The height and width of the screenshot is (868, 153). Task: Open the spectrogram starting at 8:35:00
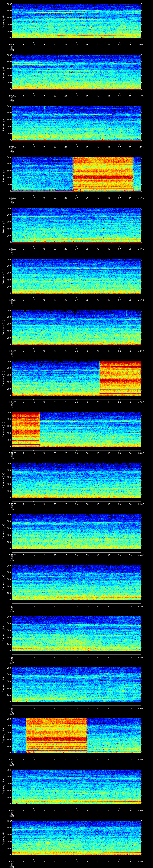coord(76,327)
